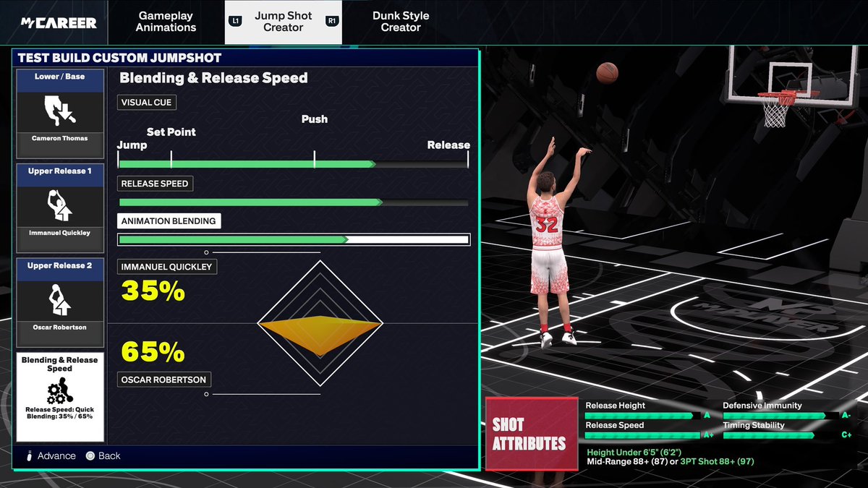Click the Set Point marker label
868x488 pixels.
(171, 132)
